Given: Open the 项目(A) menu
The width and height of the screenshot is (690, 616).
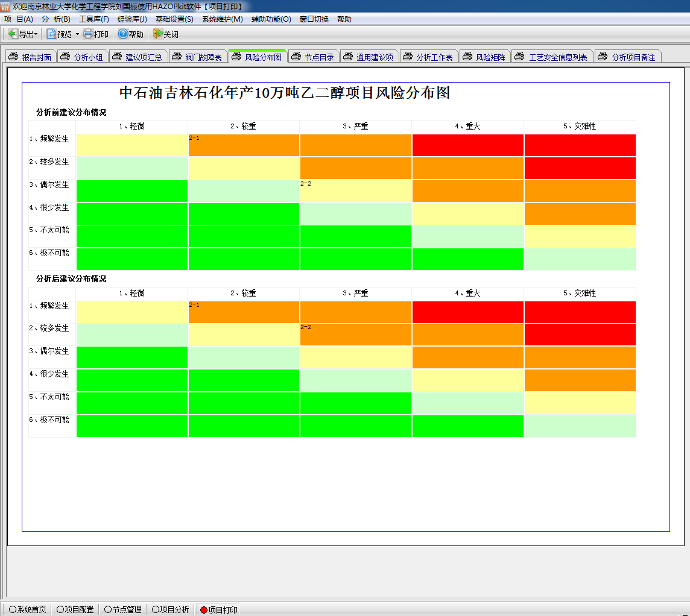Looking at the screenshot, I should tap(19, 19).
